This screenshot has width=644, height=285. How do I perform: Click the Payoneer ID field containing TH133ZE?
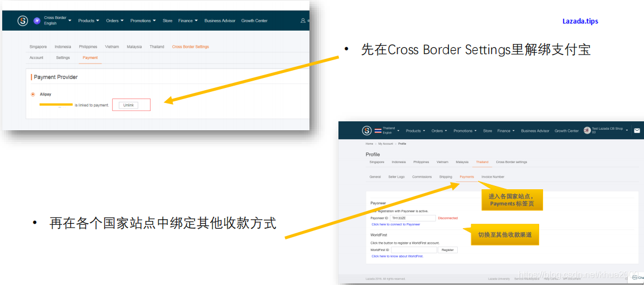(x=413, y=218)
